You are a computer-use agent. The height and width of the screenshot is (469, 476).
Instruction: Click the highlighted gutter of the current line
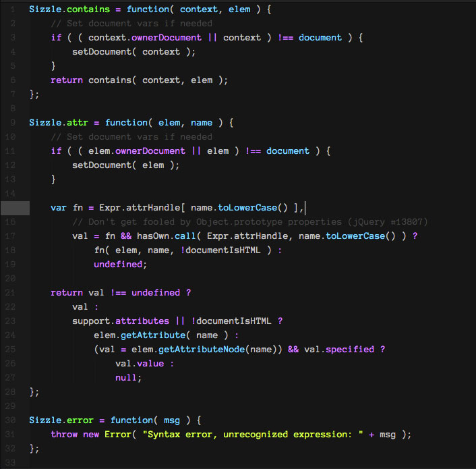(15, 208)
